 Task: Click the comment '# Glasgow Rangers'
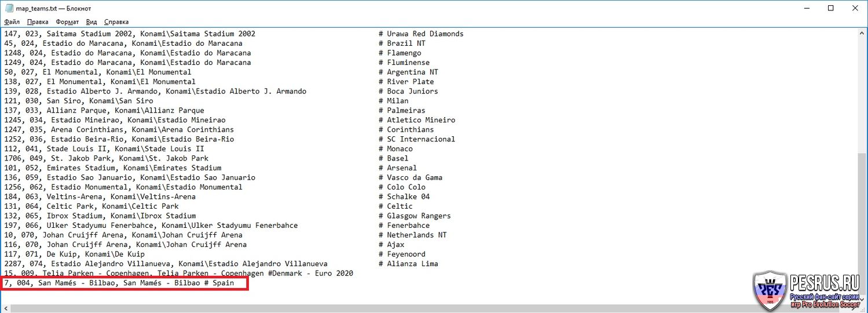(415, 216)
